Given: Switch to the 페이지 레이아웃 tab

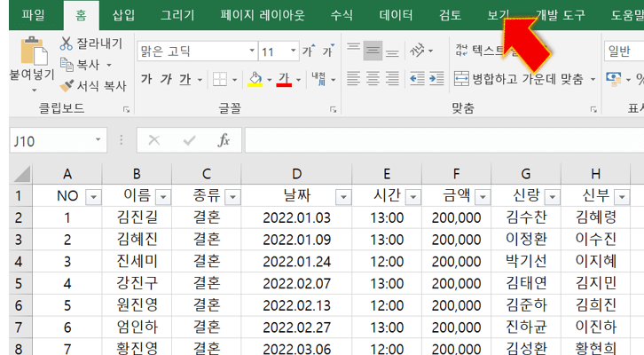Looking at the screenshot, I should click(263, 15).
